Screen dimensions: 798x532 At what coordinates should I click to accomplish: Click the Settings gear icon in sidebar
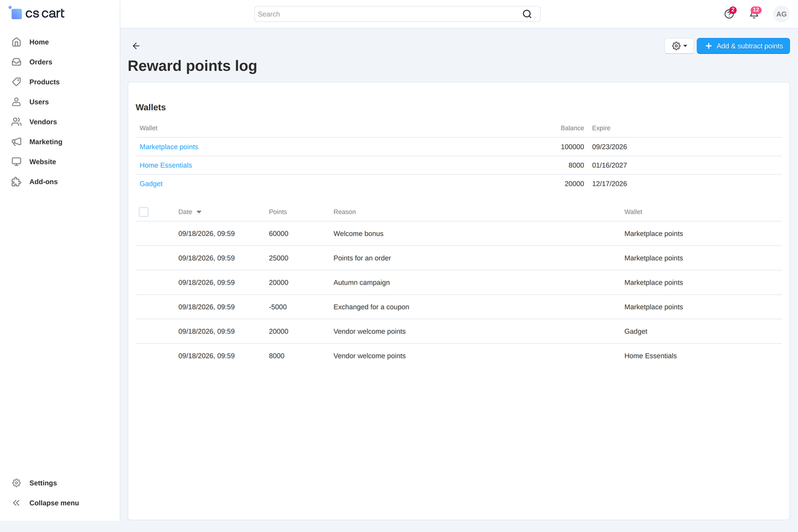pos(17,483)
